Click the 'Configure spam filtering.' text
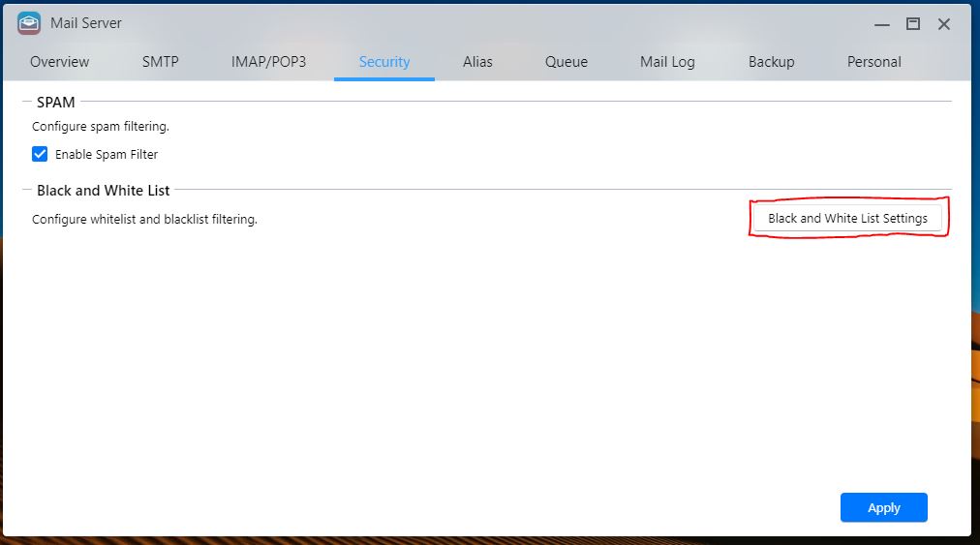 101,126
